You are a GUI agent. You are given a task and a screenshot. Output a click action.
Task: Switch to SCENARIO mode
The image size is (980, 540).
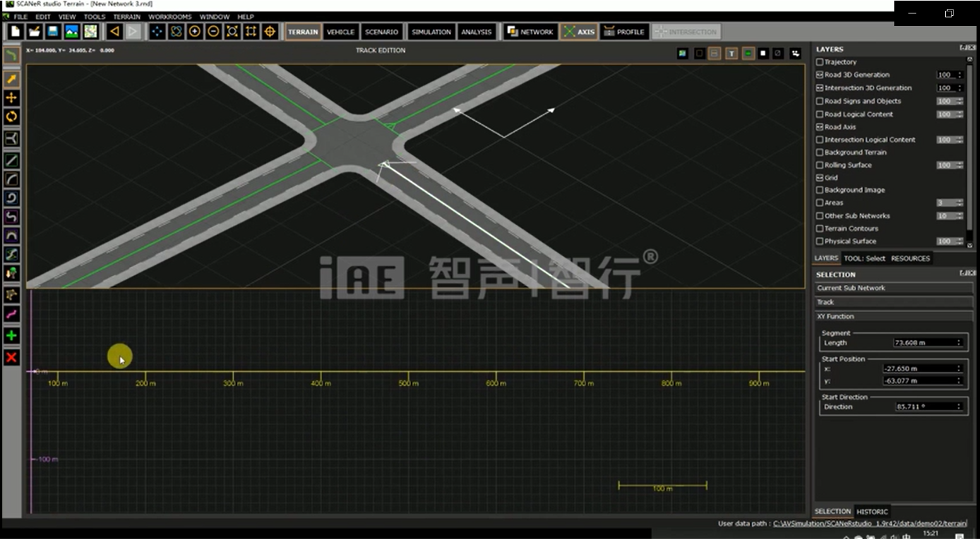click(x=381, y=32)
